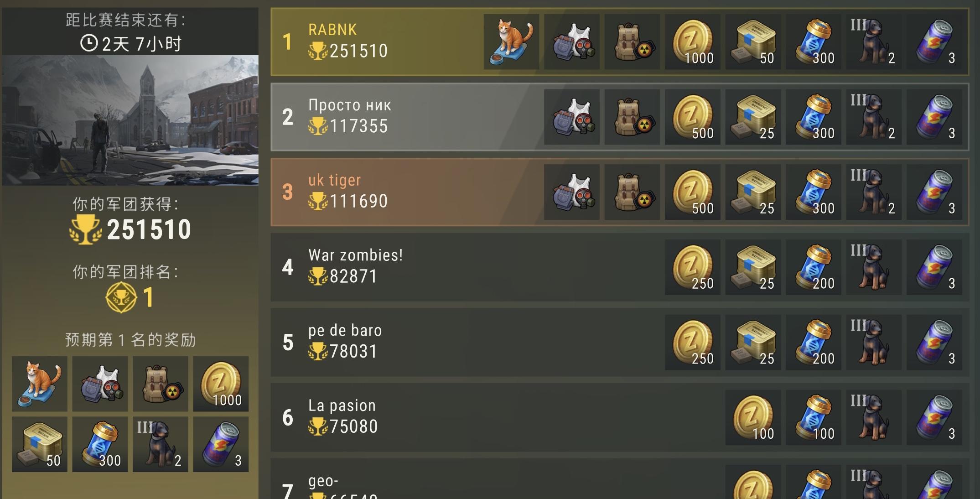Tap the snowy town event thumbnail image
The width and height of the screenshot is (980, 499).
coord(130,120)
